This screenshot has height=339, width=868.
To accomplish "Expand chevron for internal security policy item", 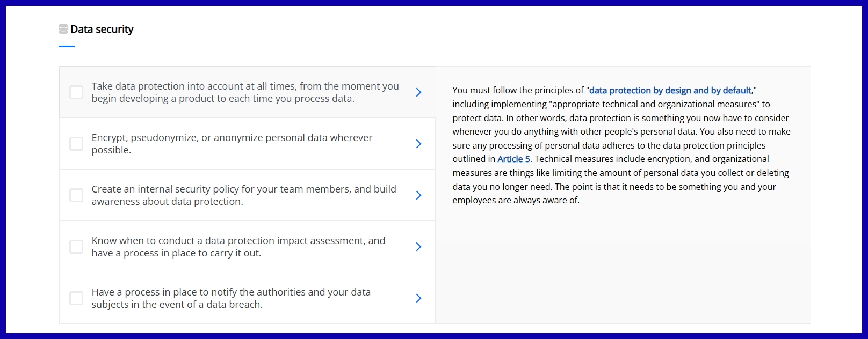I will (x=418, y=195).
